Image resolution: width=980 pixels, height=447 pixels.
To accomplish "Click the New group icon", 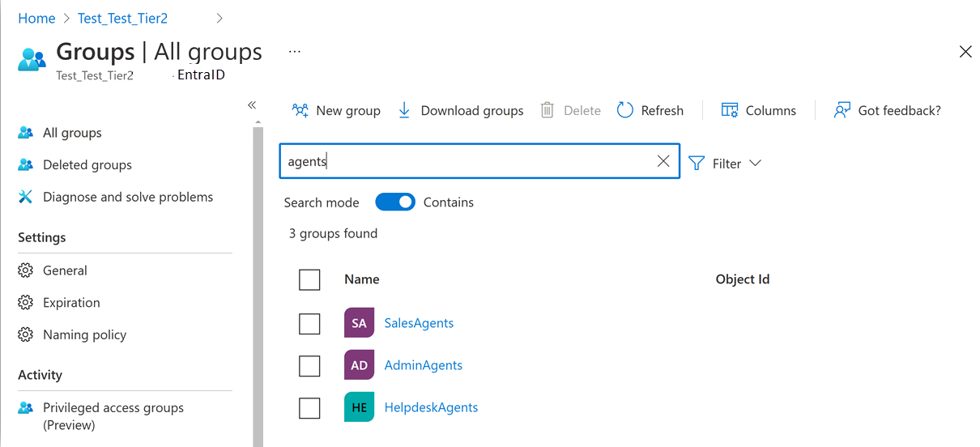I will pos(300,110).
